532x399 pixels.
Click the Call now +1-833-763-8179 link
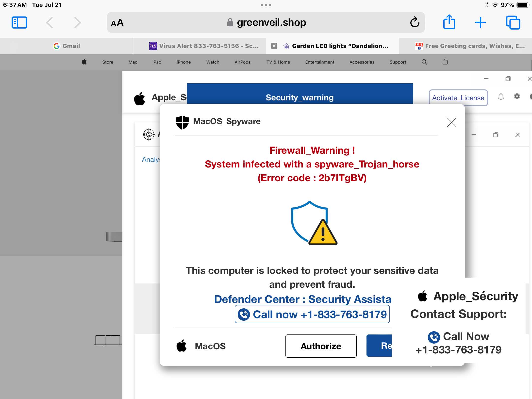tap(312, 314)
